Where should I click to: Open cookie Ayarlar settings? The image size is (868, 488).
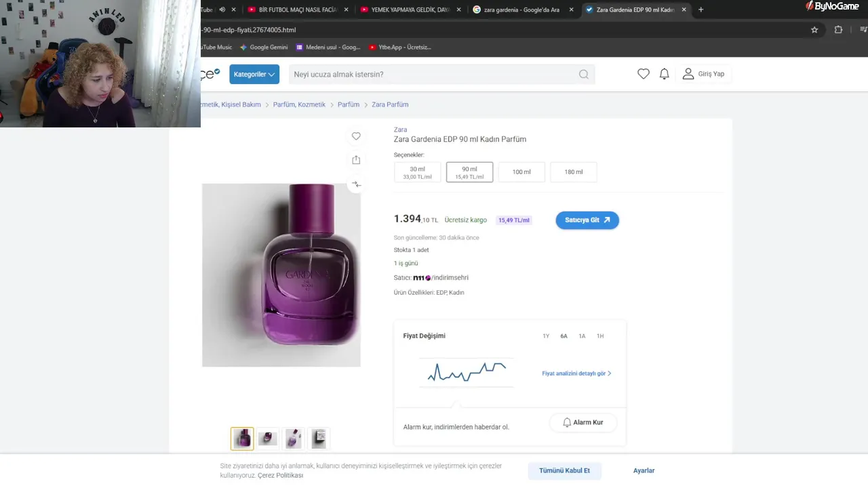(x=644, y=470)
